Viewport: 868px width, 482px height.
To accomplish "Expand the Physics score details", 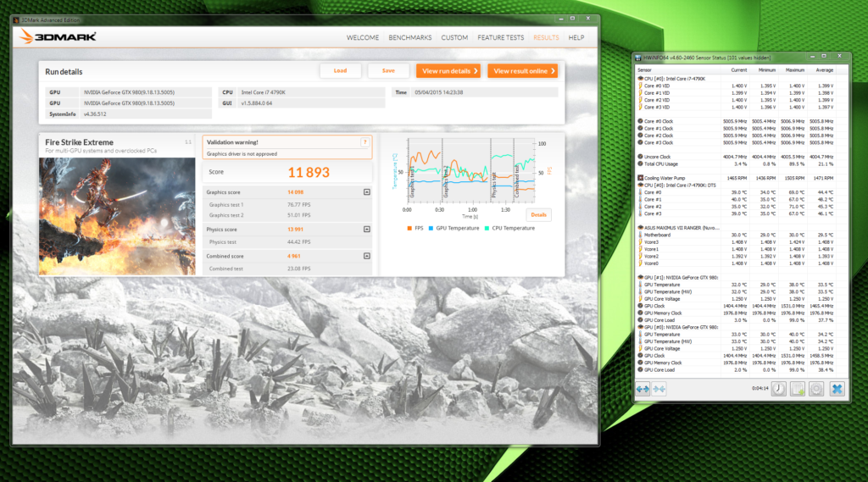I will (x=366, y=229).
